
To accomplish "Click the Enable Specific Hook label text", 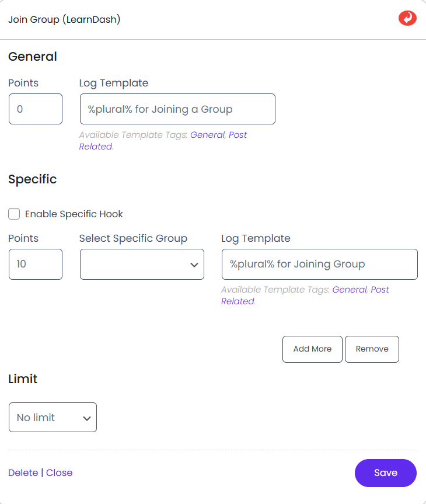I will tap(74, 214).
